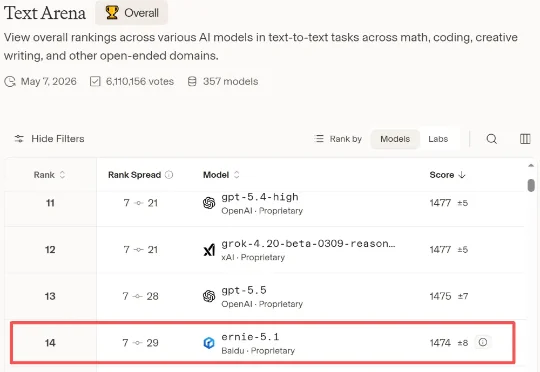Click the OpenAI logo for gpt-5.4-high
Viewport: 540px width, 372px height.
209,203
